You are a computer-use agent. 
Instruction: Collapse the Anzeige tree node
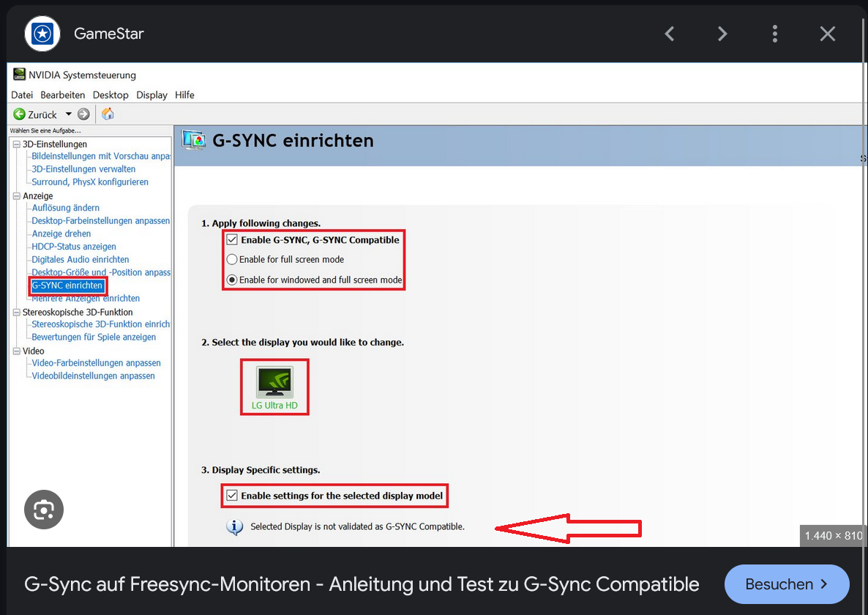coord(17,196)
